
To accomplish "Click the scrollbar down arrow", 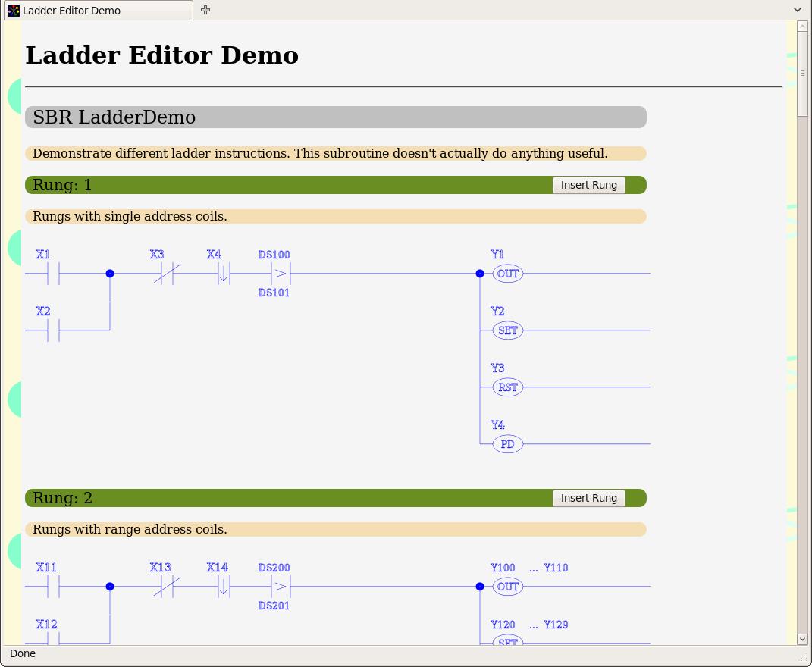I will (x=802, y=639).
